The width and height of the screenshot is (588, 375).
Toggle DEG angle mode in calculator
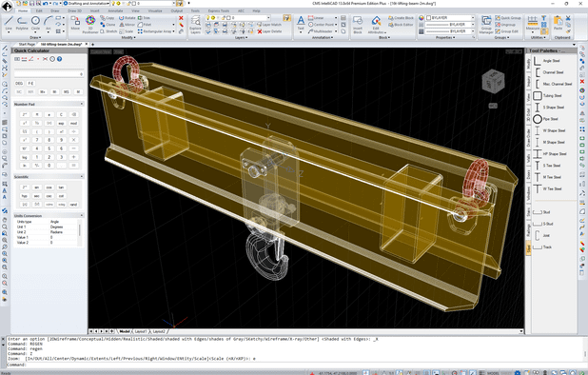point(19,83)
